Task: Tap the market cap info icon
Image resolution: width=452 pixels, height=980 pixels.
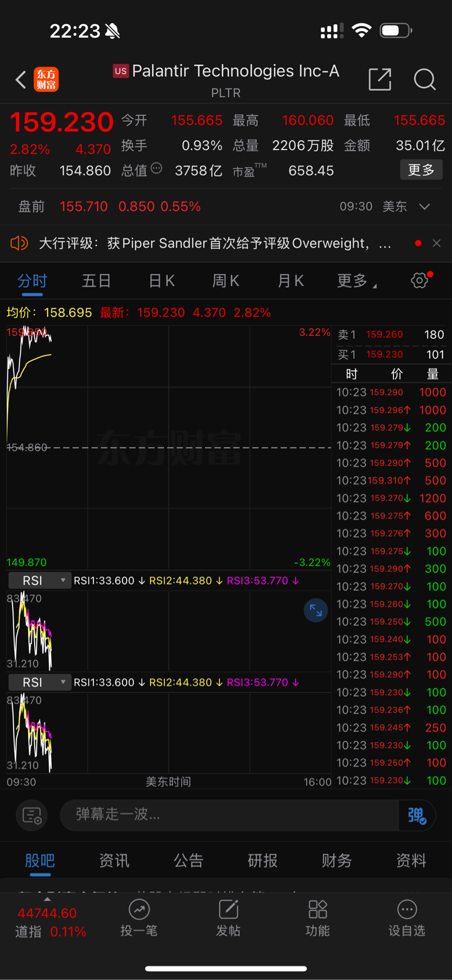Action: [x=157, y=168]
